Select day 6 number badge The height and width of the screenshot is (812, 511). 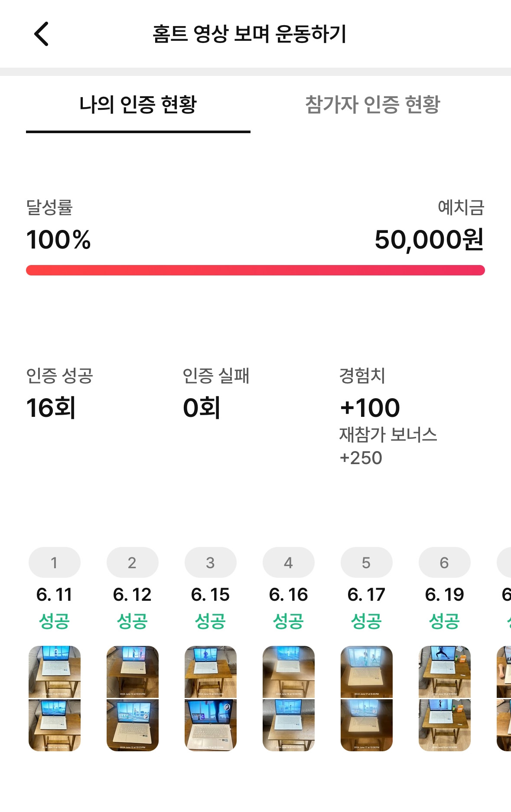445,563
